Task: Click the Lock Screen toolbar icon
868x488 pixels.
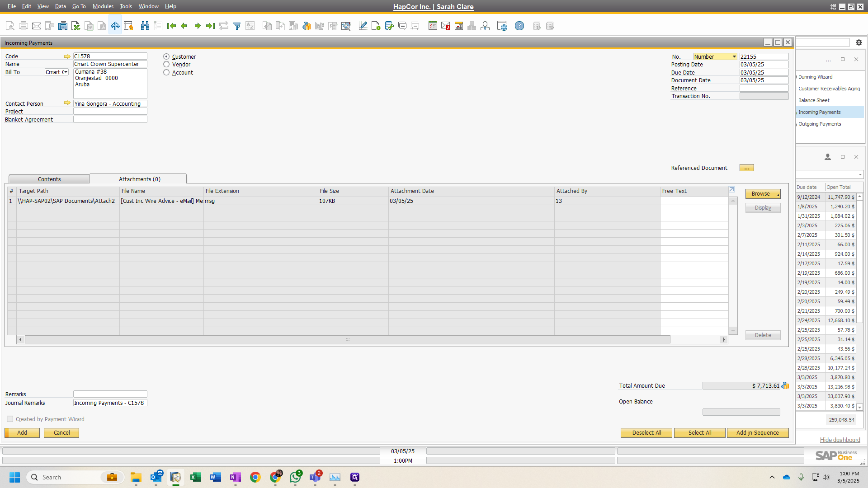Action: 128,26
